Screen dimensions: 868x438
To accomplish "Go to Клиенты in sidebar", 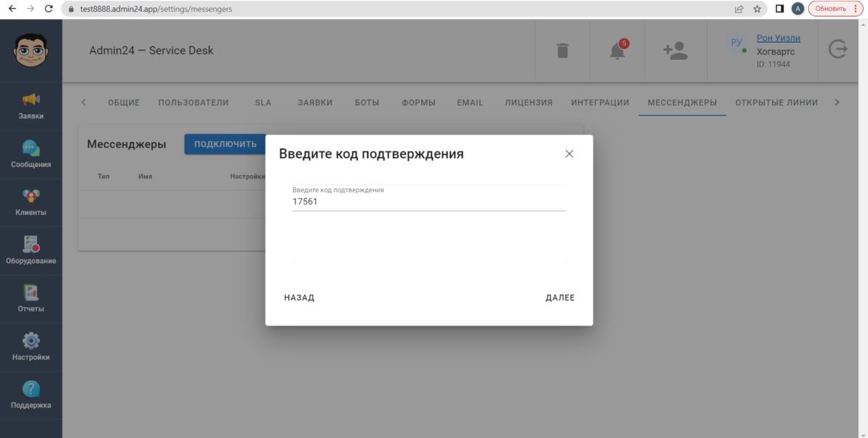I will [x=31, y=202].
